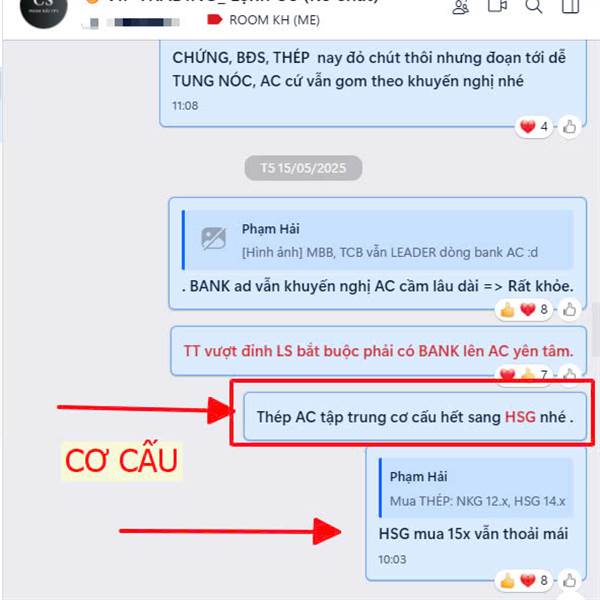Click the image icon in quoted MBB, TCB message
The image size is (600, 600).
point(214,238)
